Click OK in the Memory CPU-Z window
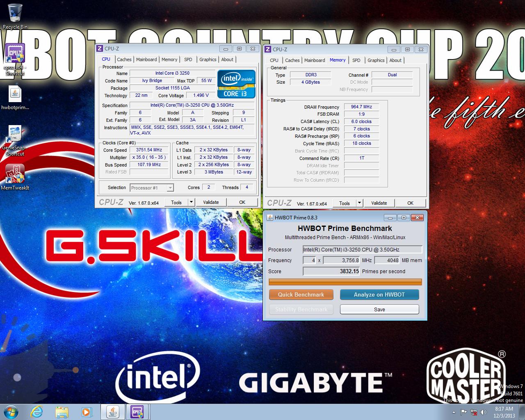525x420 pixels. pos(411,203)
